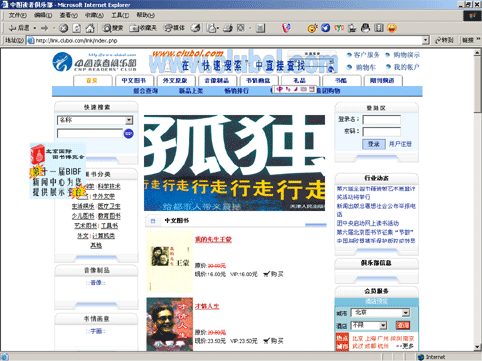Click the 购物车 shopping cart link
Image resolution: width=482 pixels, height=361 pixels.
(x=366, y=67)
